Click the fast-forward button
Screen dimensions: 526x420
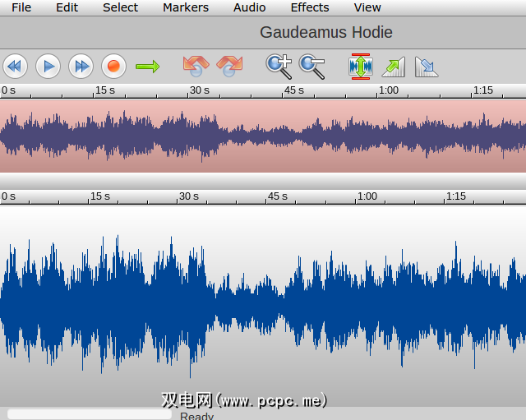(81, 66)
